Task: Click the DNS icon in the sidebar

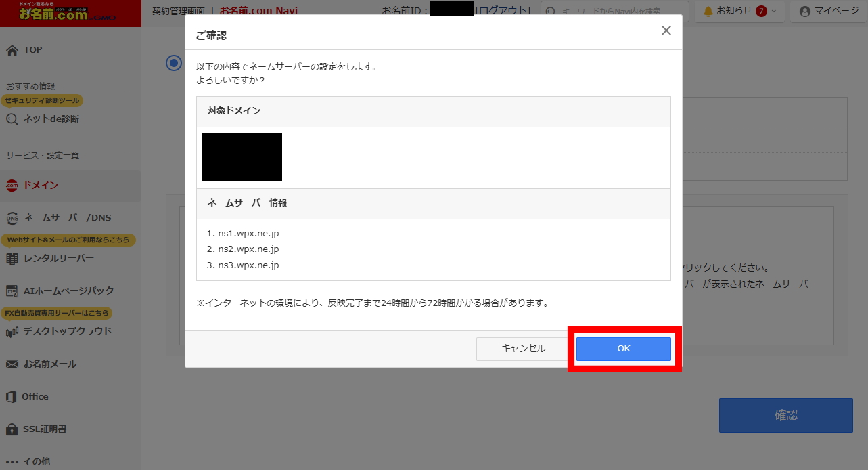Action: [x=12, y=218]
